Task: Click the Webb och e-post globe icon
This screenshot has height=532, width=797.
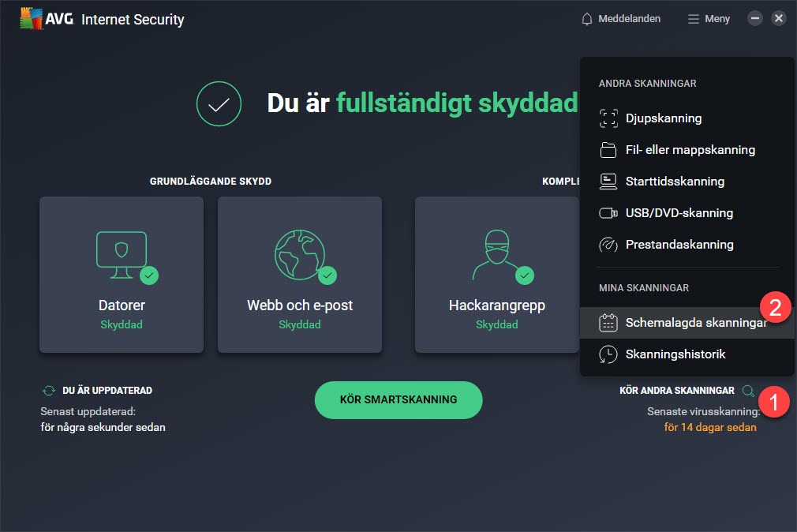Action: (x=300, y=255)
